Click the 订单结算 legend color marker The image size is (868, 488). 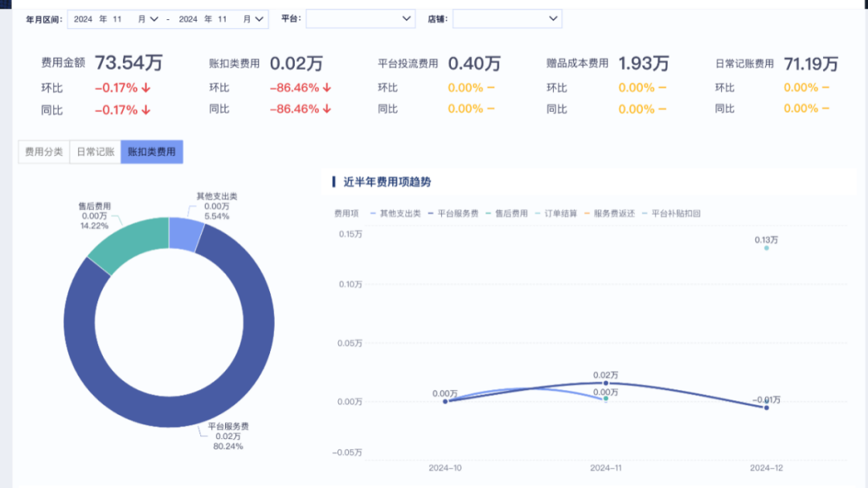536,214
